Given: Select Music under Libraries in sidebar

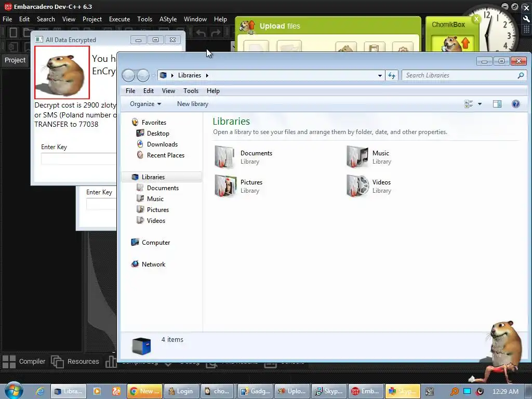Looking at the screenshot, I should 155,199.
